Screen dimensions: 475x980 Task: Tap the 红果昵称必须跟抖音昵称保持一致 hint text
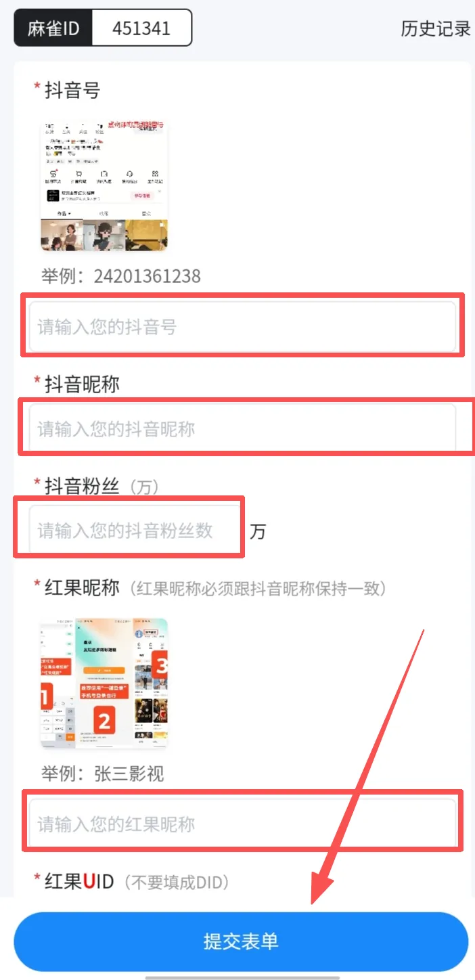coord(261,588)
